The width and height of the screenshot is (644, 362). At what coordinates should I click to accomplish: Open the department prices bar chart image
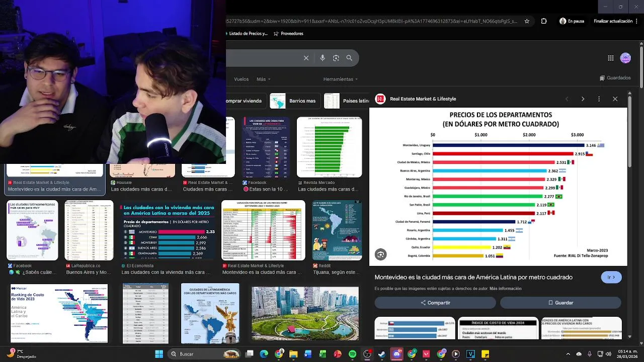[498, 186]
